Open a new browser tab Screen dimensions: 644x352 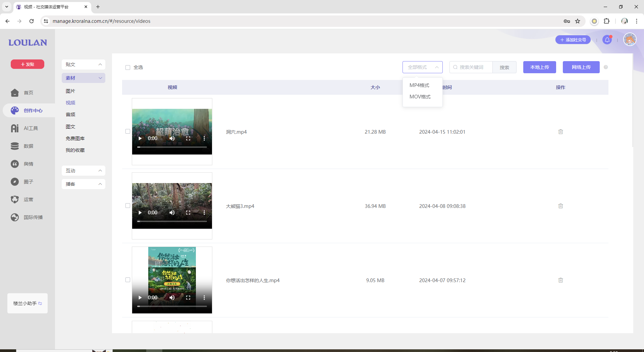(98, 7)
